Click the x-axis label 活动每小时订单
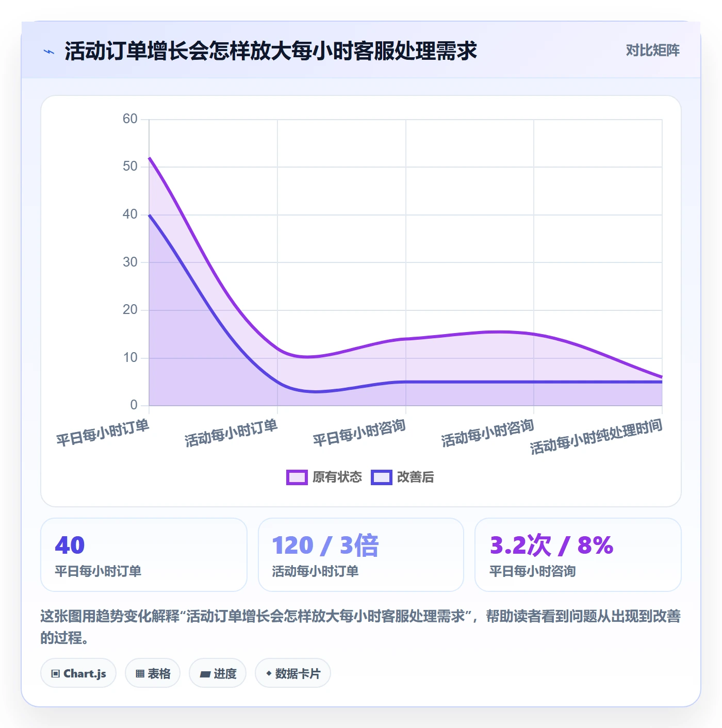 point(231,433)
